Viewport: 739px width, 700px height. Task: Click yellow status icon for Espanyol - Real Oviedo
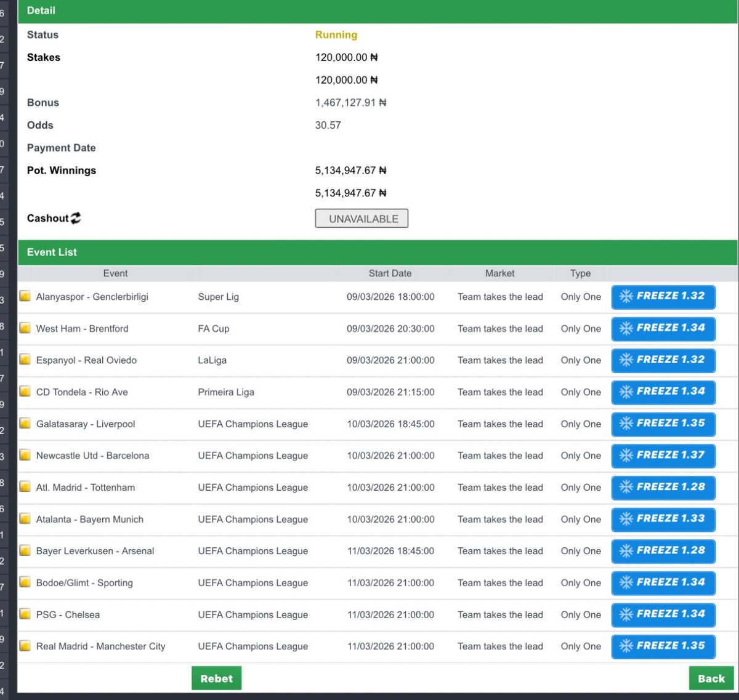[x=25, y=360]
